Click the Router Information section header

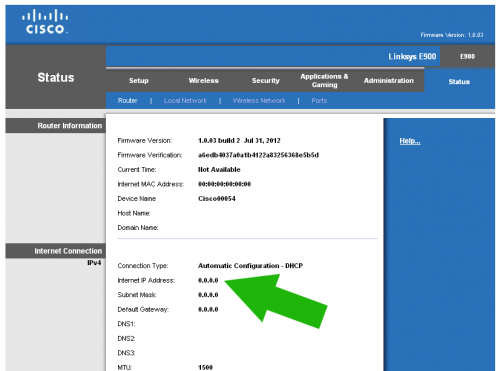[56, 126]
